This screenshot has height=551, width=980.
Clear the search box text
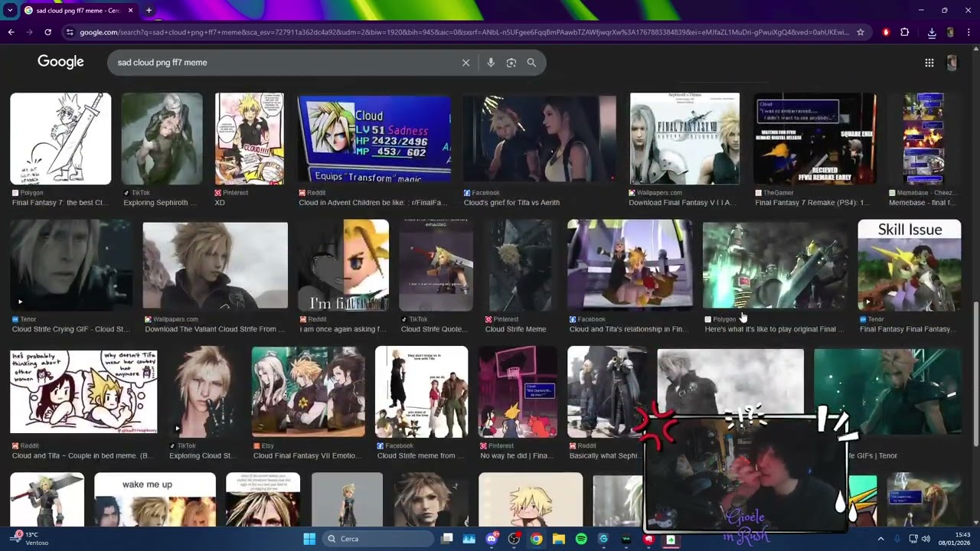pyautogui.click(x=465, y=63)
